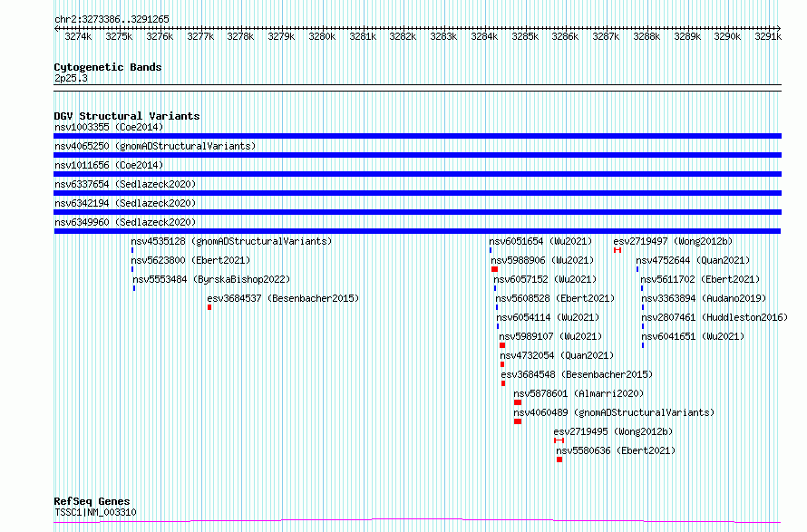The width and height of the screenshot is (807, 532).
Task: Click the nsv1003355 (Coe2014) variant label
Action: coord(109,127)
